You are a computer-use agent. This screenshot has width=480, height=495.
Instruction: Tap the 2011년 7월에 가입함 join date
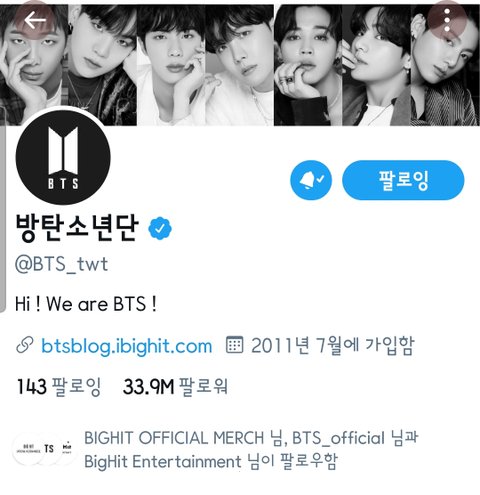click(x=333, y=345)
